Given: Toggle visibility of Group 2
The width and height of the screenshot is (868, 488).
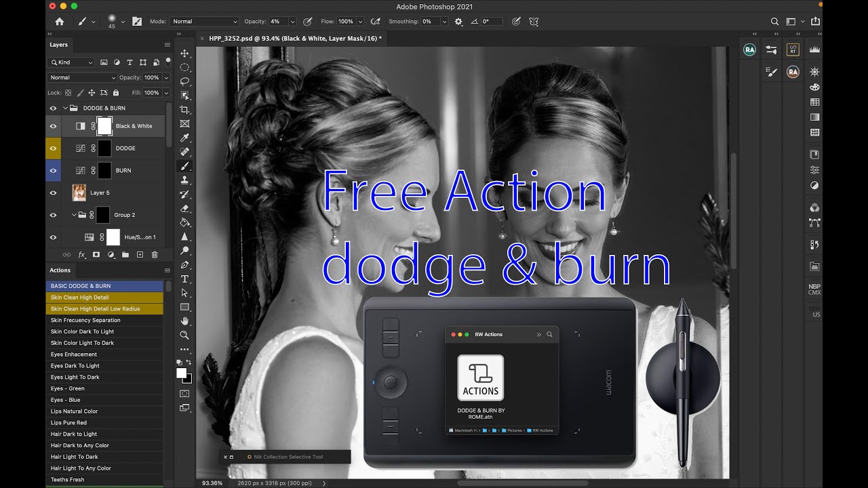Looking at the screenshot, I should pyautogui.click(x=53, y=216).
